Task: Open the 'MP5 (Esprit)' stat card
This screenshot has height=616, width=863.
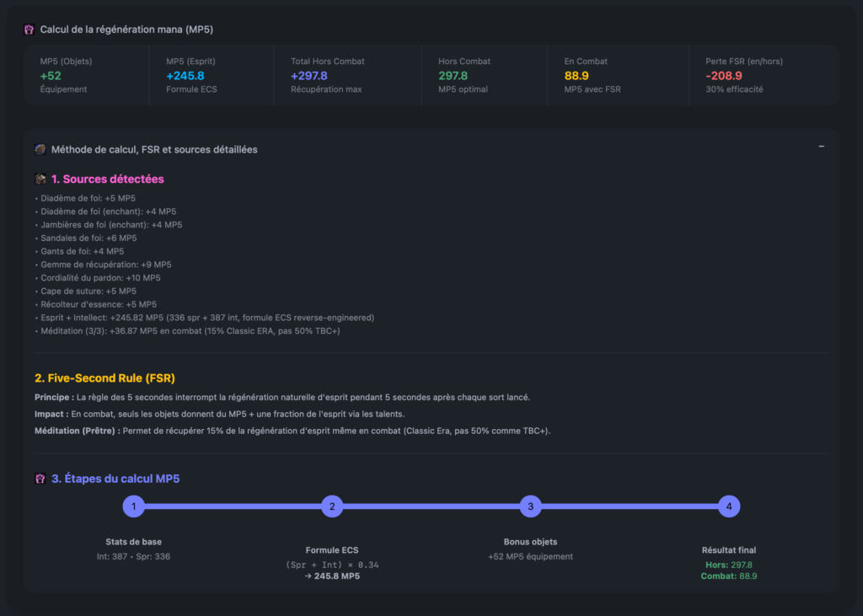Action: [212, 75]
